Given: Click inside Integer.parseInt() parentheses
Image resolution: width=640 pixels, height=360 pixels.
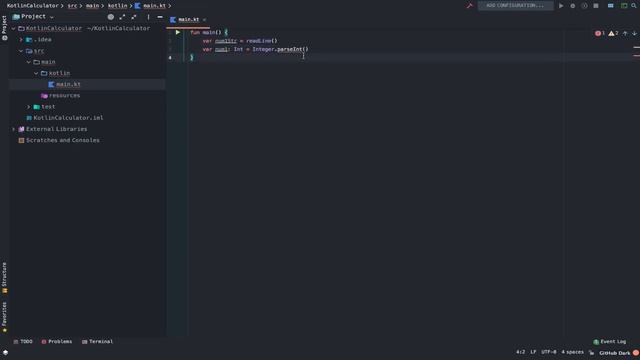Looking at the screenshot, I should [305, 49].
